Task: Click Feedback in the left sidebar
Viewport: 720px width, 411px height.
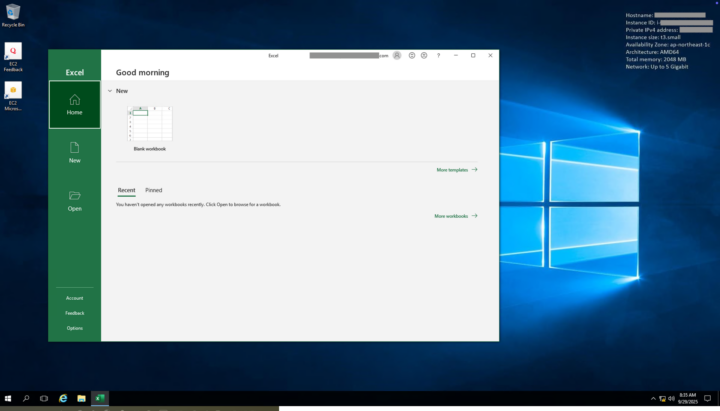Action: point(75,313)
